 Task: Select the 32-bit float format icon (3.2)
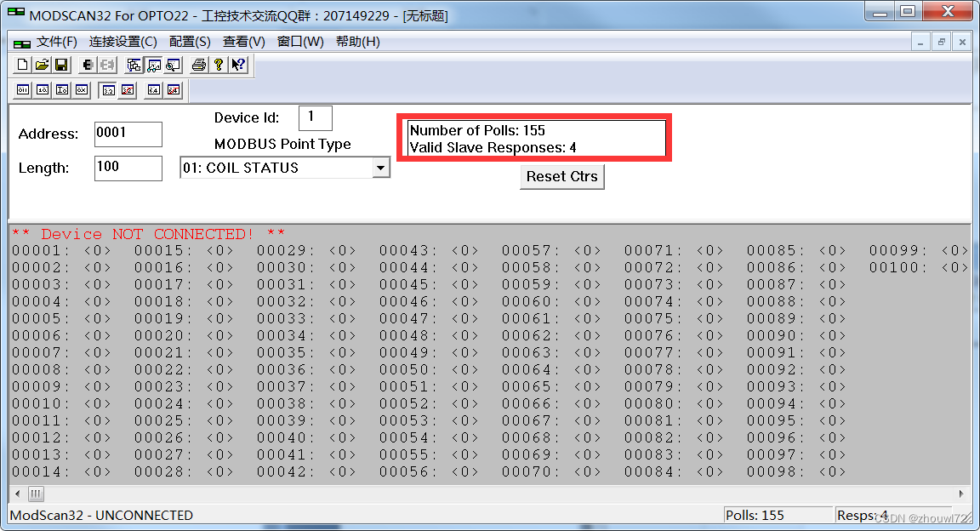pyautogui.click(x=108, y=90)
